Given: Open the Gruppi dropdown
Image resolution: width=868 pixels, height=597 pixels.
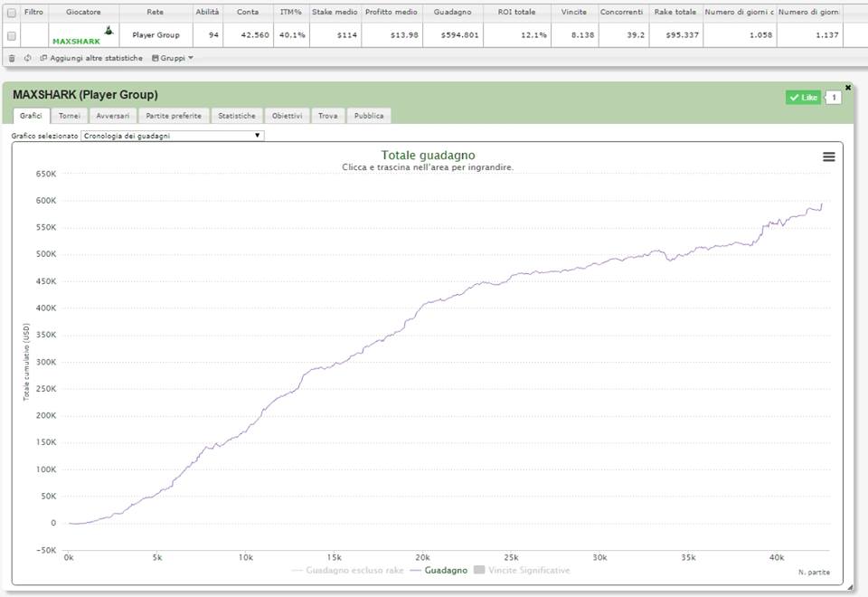Looking at the screenshot, I should [172, 58].
